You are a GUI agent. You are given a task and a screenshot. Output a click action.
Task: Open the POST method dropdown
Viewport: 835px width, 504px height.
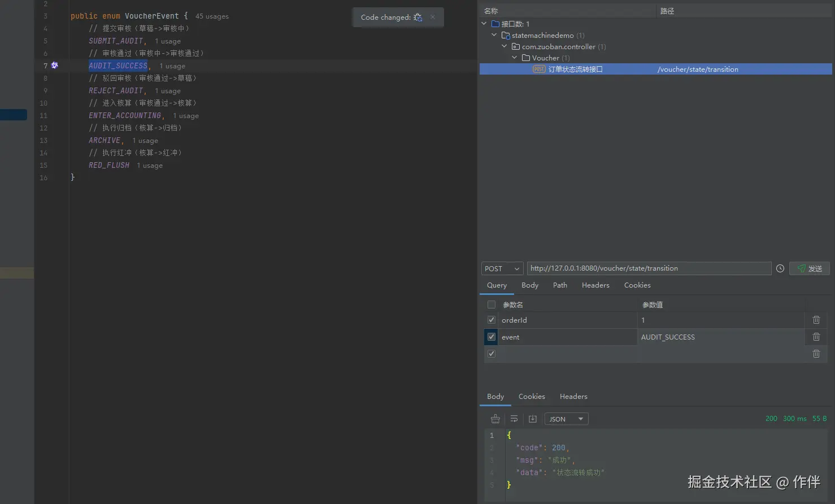[x=502, y=268]
